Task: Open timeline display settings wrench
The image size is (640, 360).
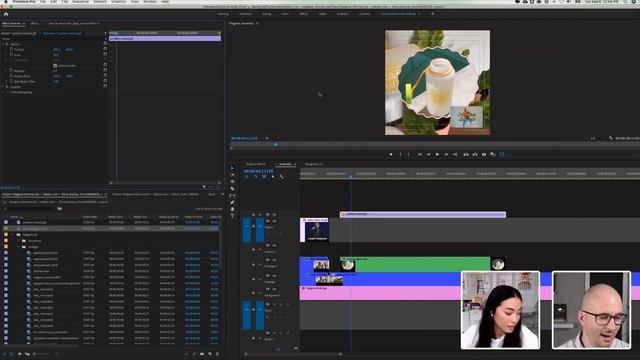Action: click(x=281, y=177)
